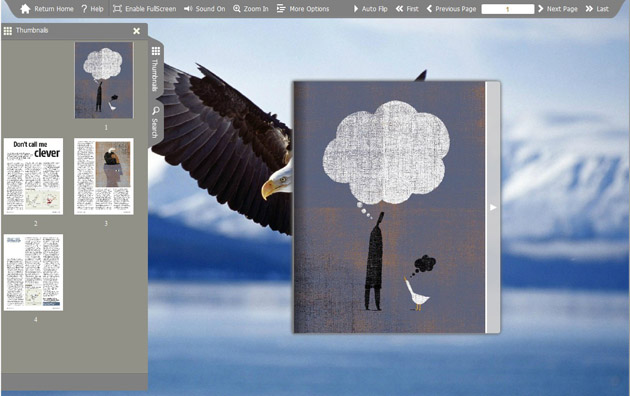Image resolution: width=630 pixels, height=396 pixels.
Task: Jump to the First page
Action: coord(407,9)
